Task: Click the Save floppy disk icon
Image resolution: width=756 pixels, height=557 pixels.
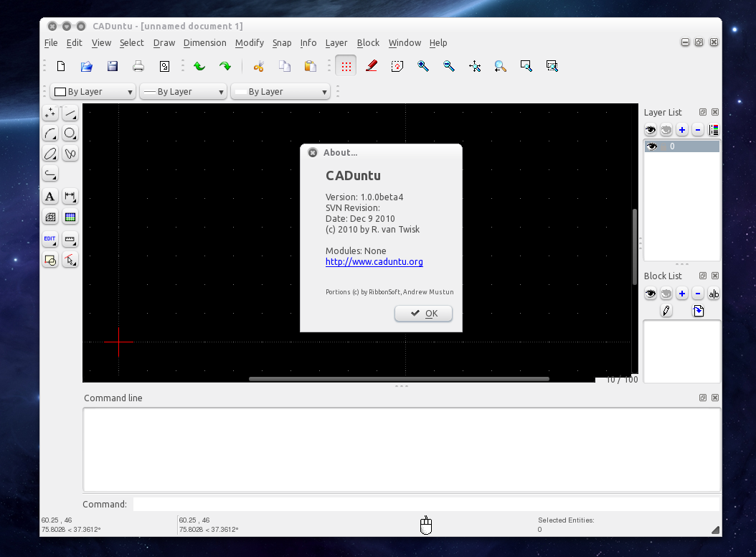Action: click(x=113, y=67)
